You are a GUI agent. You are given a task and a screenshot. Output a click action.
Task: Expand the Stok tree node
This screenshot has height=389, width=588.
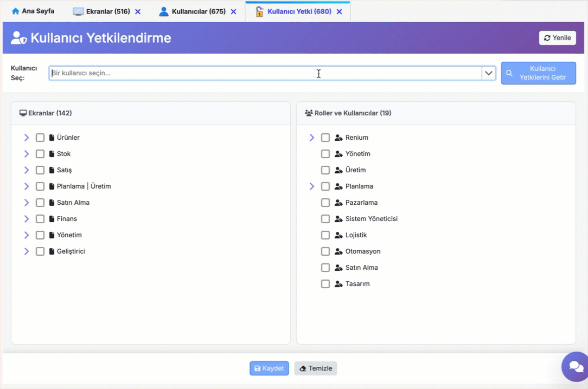[x=27, y=154]
